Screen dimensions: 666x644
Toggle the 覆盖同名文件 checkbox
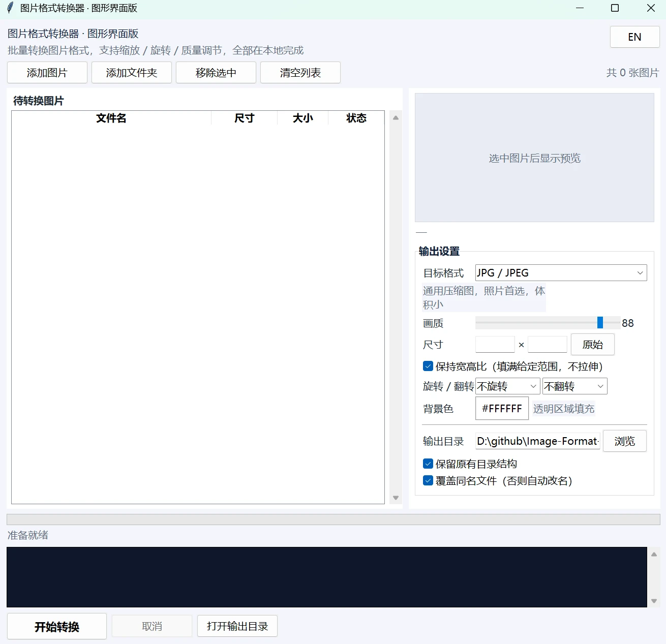[x=428, y=481]
